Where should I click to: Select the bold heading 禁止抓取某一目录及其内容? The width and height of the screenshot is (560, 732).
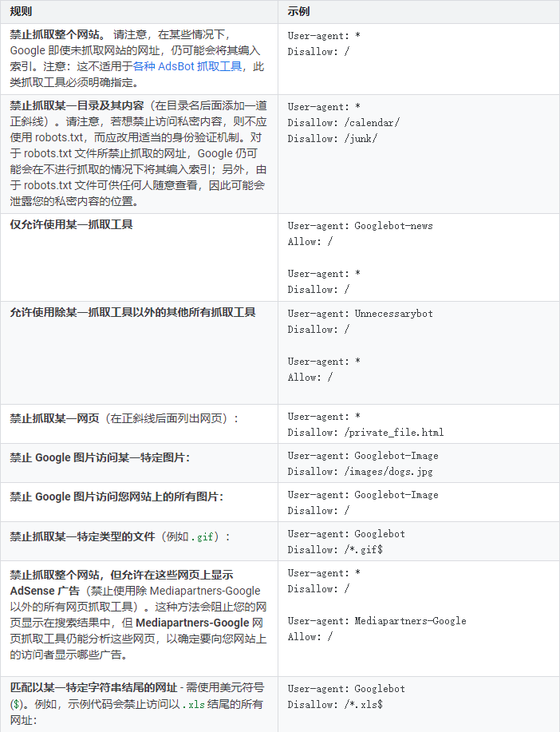(x=77, y=105)
